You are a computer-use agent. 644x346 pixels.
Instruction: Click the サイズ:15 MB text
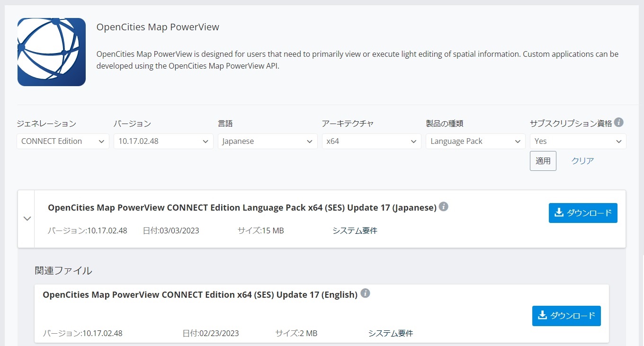(x=261, y=231)
